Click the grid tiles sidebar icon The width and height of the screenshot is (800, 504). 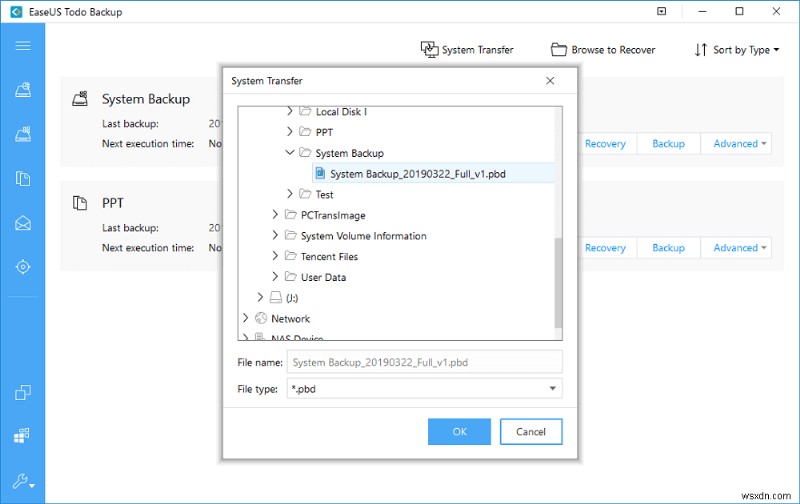tap(21, 435)
